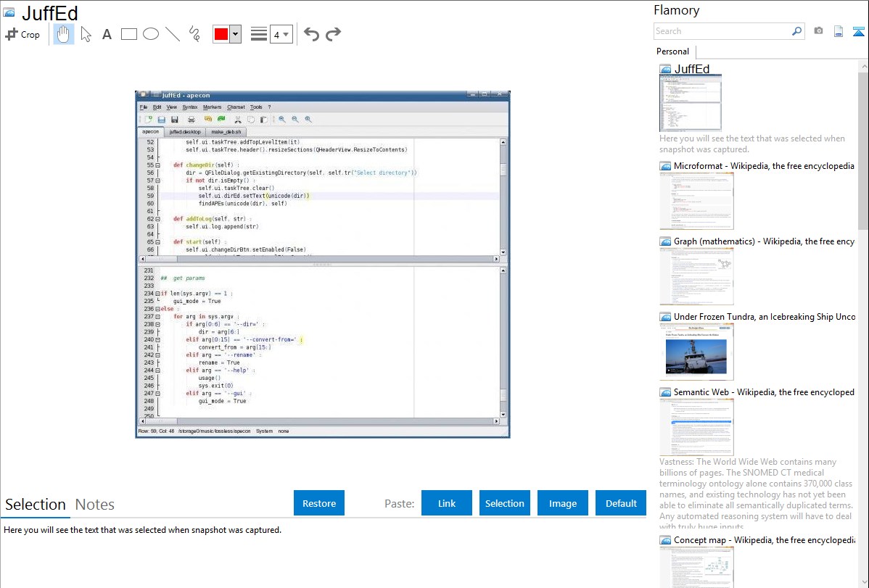Choose the arrow pointer tool
The height and width of the screenshot is (588, 869).
point(86,34)
